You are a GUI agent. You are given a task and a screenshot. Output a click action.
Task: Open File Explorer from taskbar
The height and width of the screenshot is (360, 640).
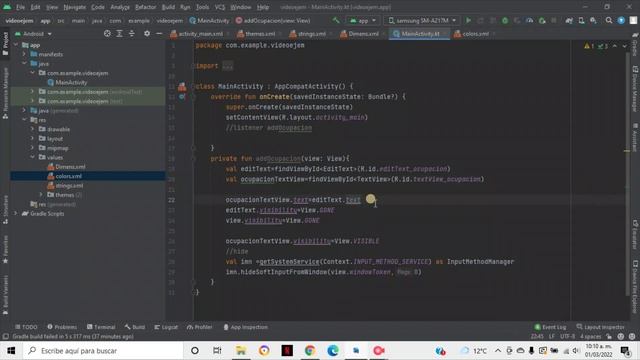[241, 351]
